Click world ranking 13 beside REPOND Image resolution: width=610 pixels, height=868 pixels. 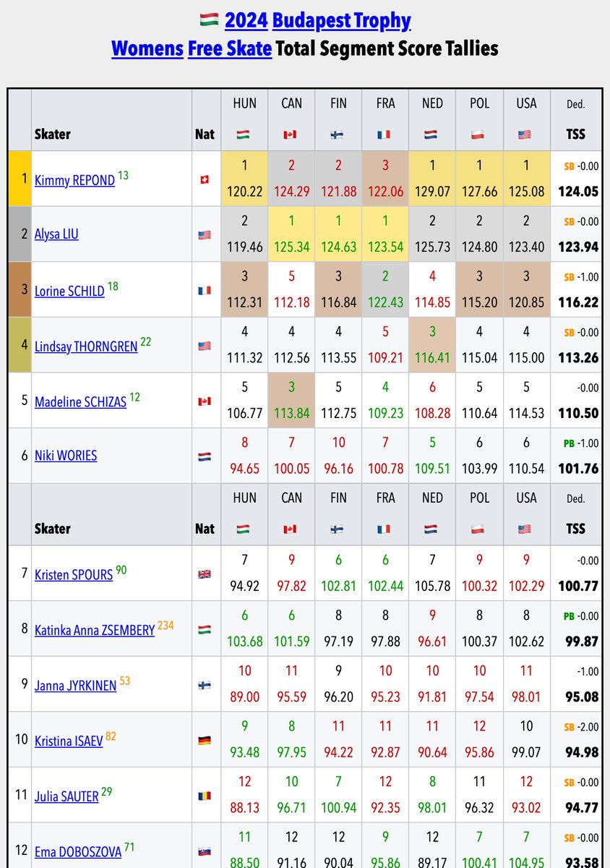123,175
